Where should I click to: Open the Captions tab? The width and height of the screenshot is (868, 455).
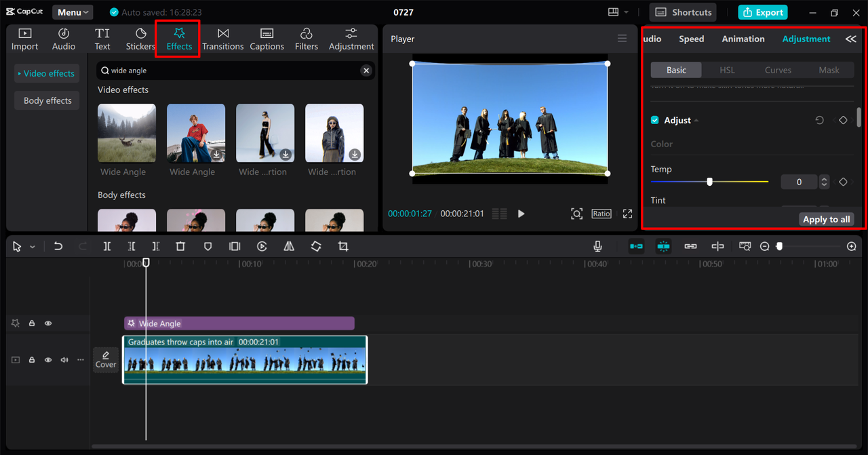(x=267, y=39)
